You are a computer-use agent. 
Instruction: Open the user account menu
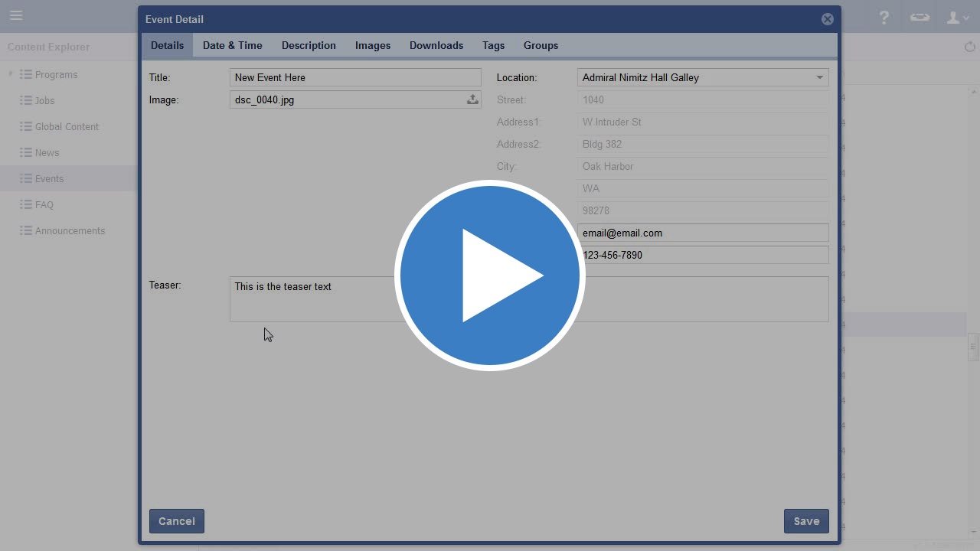(957, 17)
